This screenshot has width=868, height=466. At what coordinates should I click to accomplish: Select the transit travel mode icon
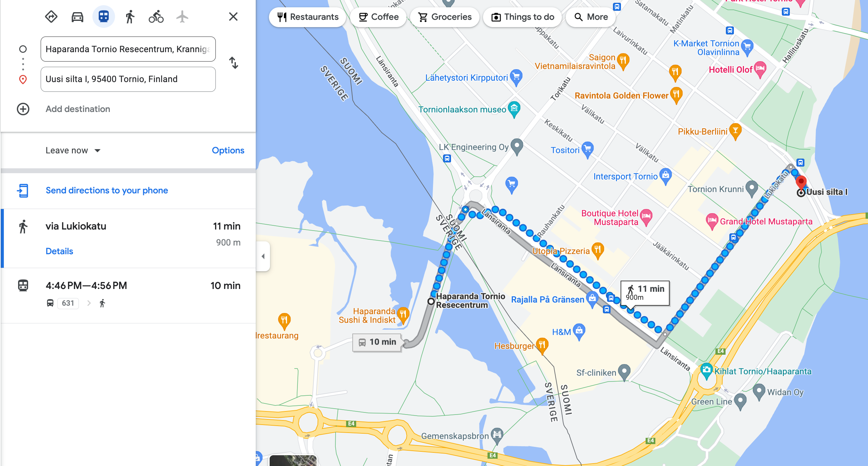[x=104, y=17]
